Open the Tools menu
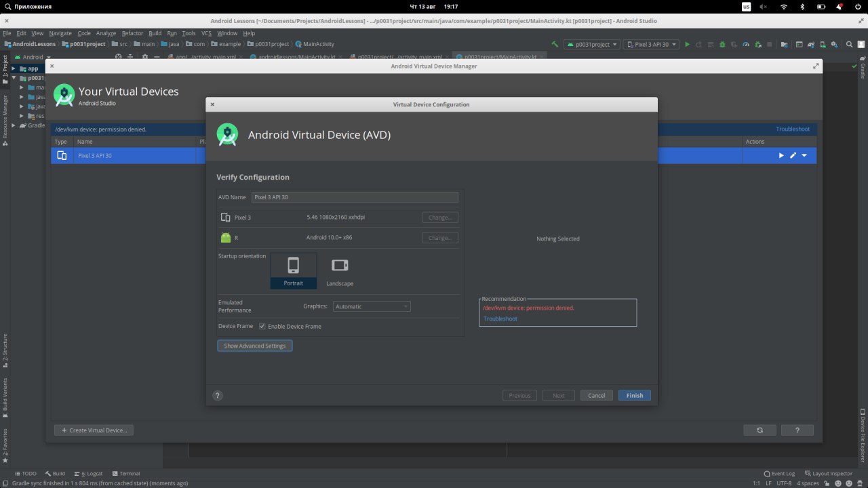This screenshot has width=868, height=488. click(x=189, y=33)
